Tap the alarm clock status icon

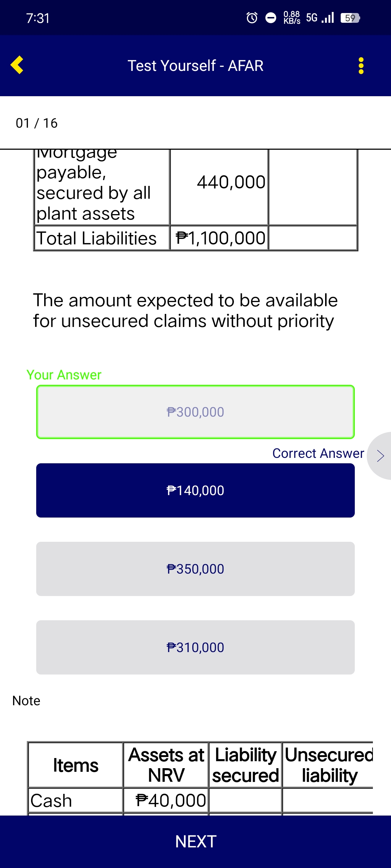(252, 18)
